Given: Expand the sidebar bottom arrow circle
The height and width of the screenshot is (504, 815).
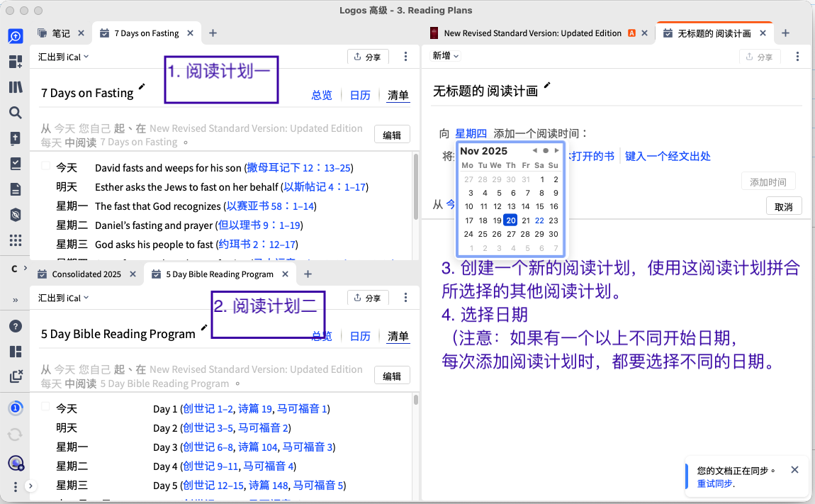Looking at the screenshot, I should [30, 486].
